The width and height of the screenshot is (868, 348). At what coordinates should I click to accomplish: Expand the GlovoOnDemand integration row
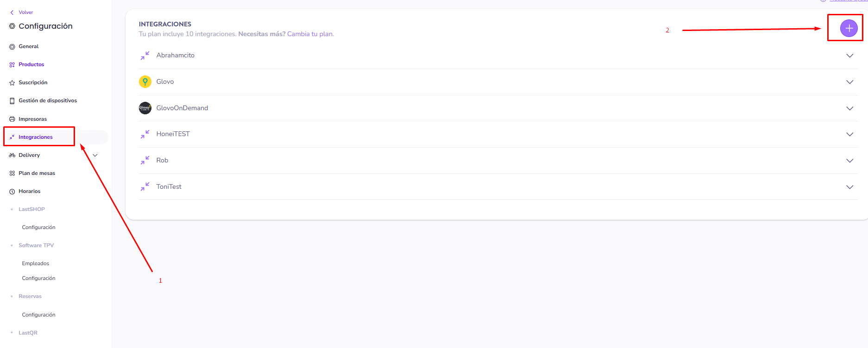(x=849, y=108)
